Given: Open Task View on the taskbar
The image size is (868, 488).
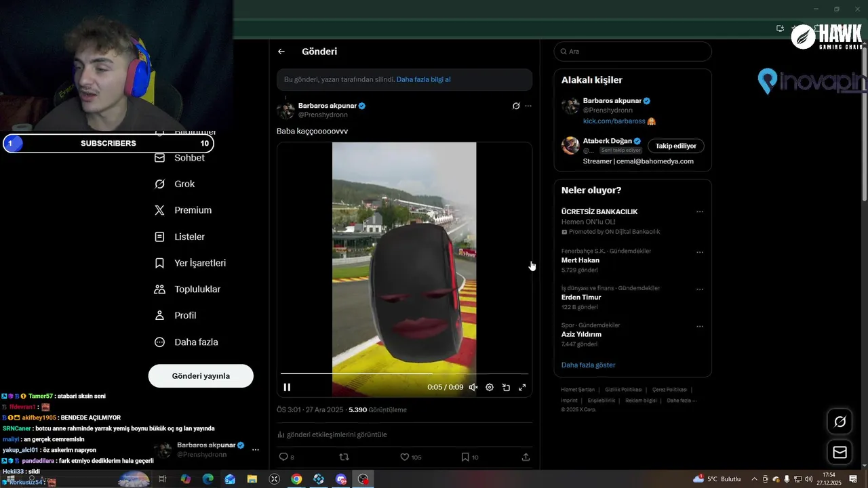Looking at the screenshot, I should 163,479.
